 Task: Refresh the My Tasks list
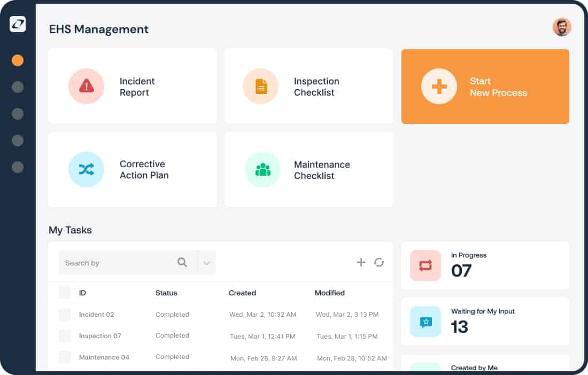(x=380, y=262)
